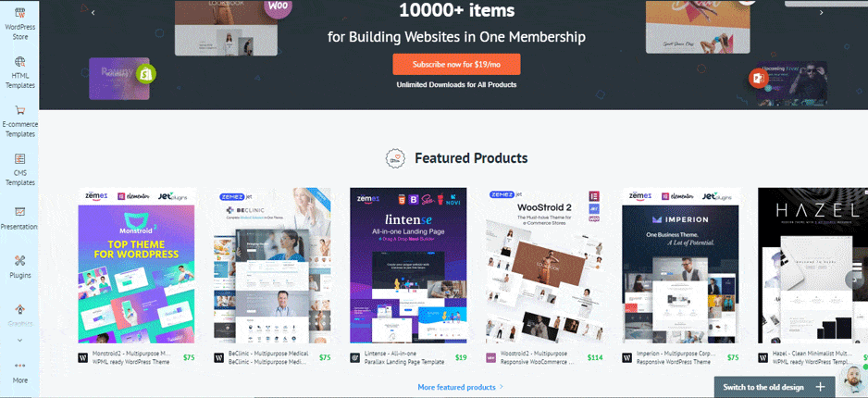Open Imperion business theme thumbnail

click(680, 266)
